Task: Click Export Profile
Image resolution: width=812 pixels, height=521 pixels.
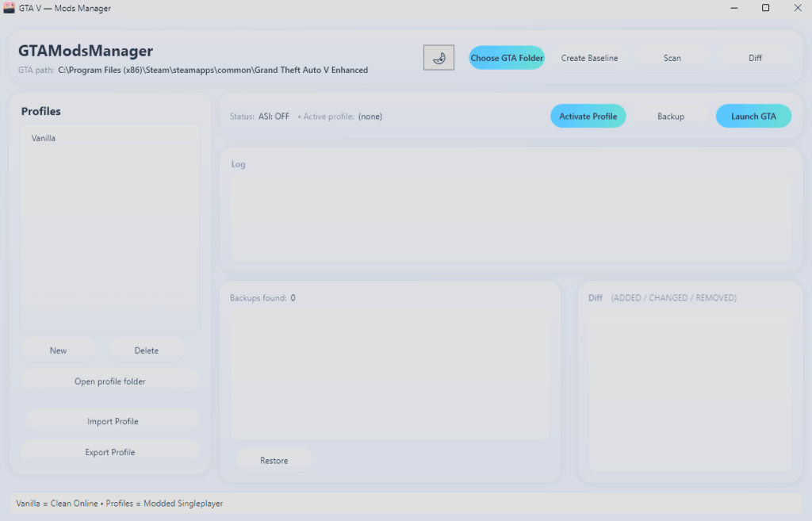Action: (x=109, y=452)
